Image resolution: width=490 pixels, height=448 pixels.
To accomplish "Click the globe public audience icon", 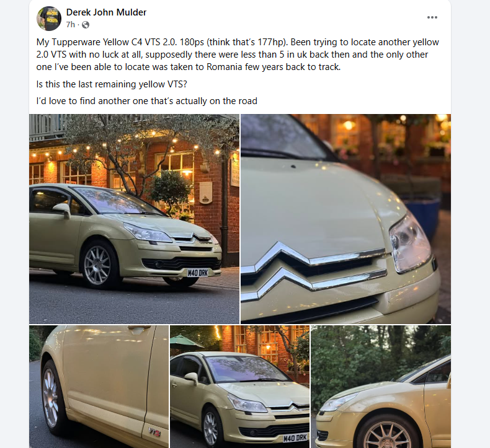I will [86, 25].
